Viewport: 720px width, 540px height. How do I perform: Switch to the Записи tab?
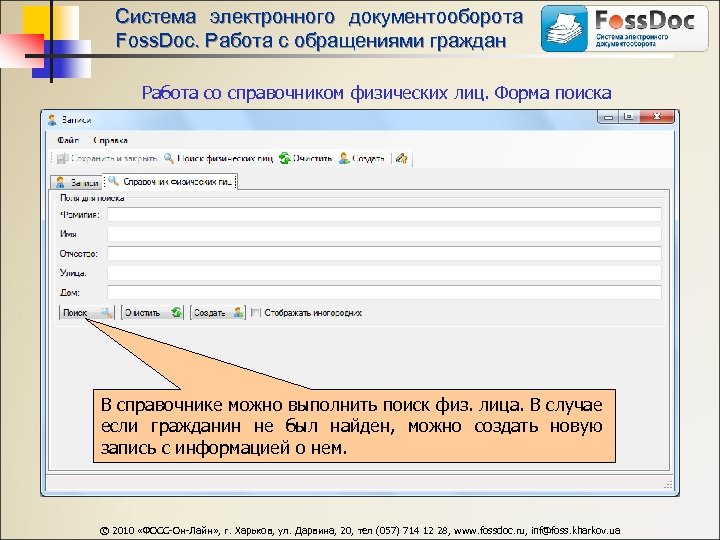(x=77, y=182)
